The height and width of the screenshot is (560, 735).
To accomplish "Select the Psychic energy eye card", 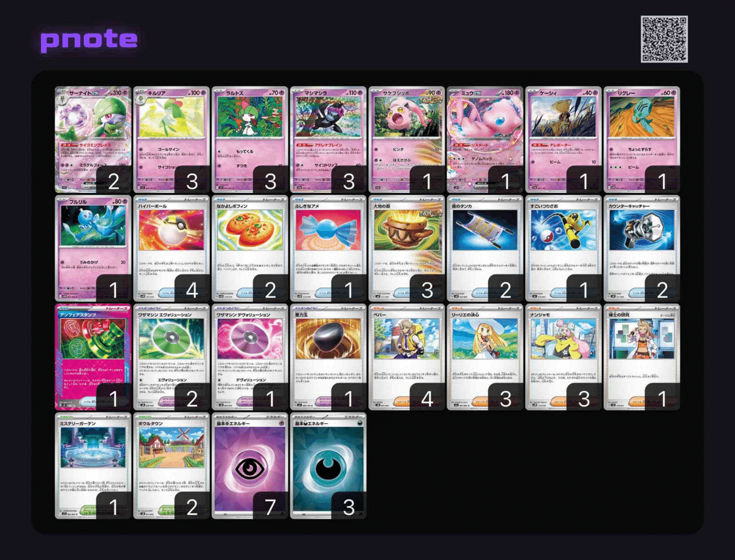I will point(250,466).
